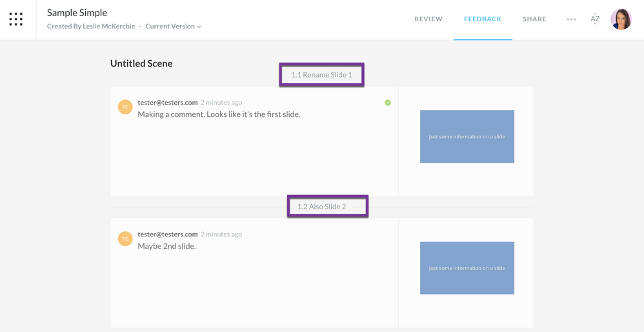
Task: Select the Feedback tab
Action: click(483, 19)
